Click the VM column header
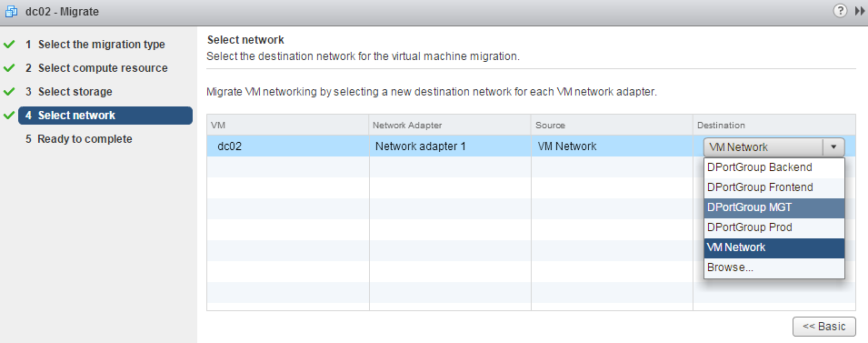 click(x=288, y=126)
